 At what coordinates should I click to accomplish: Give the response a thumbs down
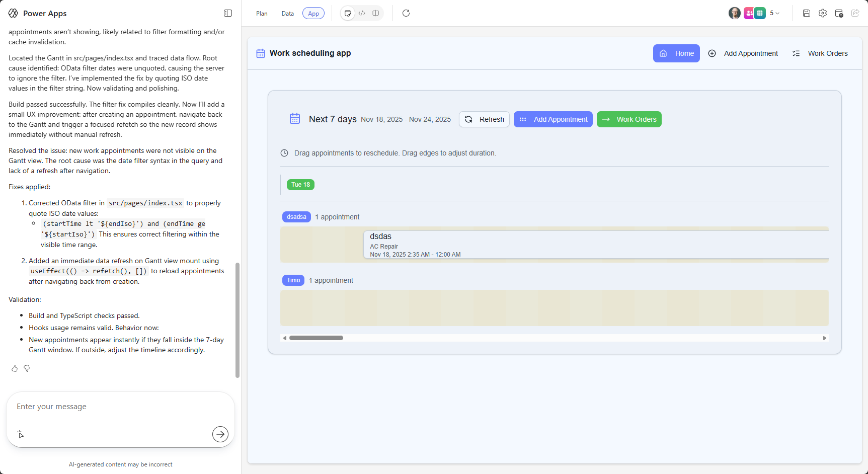pos(27,368)
